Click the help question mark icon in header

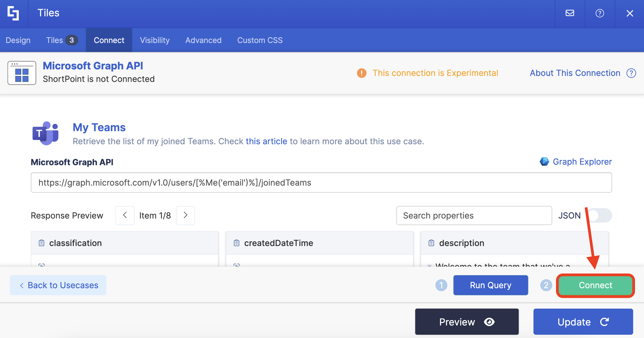click(600, 13)
